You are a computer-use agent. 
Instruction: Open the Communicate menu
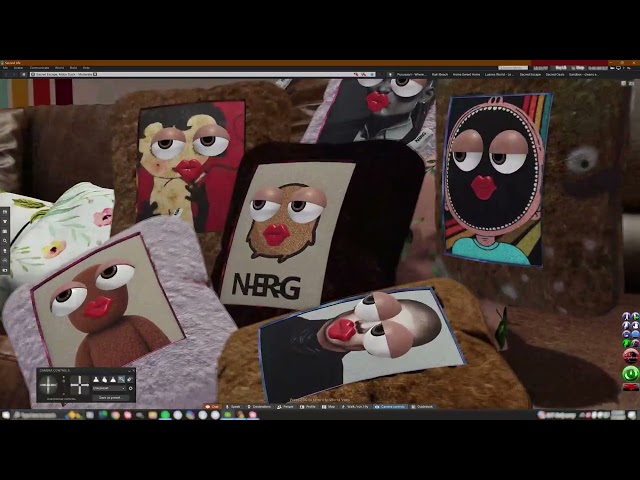pyautogui.click(x=40, y=68)
